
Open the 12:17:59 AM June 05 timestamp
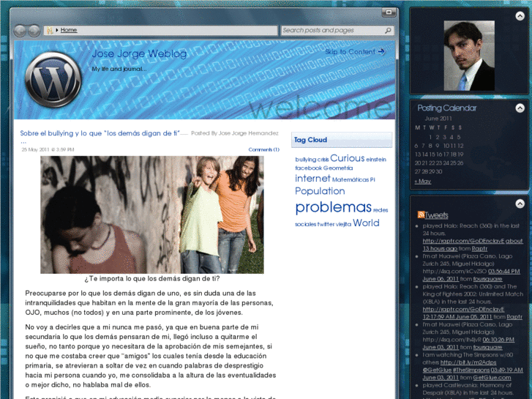(x=457, y=317)
